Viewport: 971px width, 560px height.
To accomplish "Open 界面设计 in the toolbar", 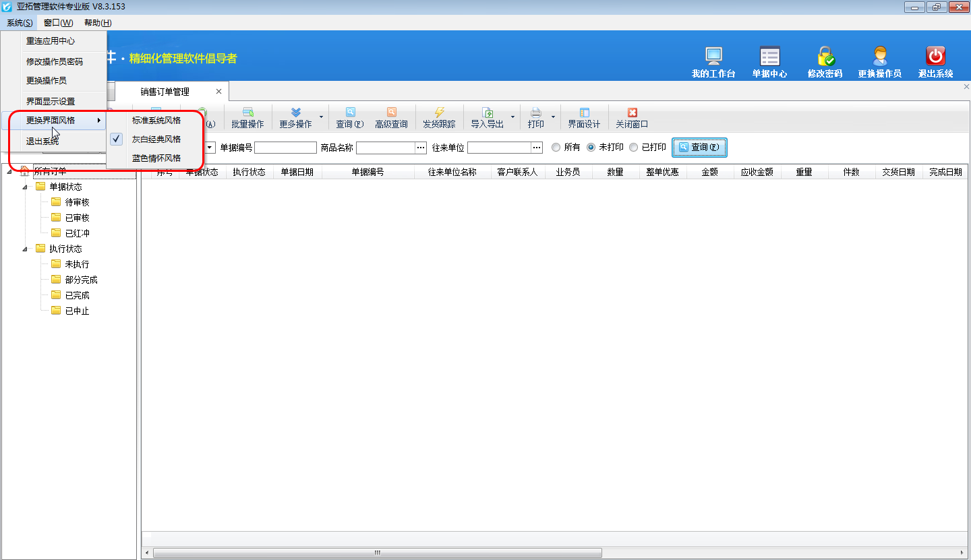I will pos(584,118).
